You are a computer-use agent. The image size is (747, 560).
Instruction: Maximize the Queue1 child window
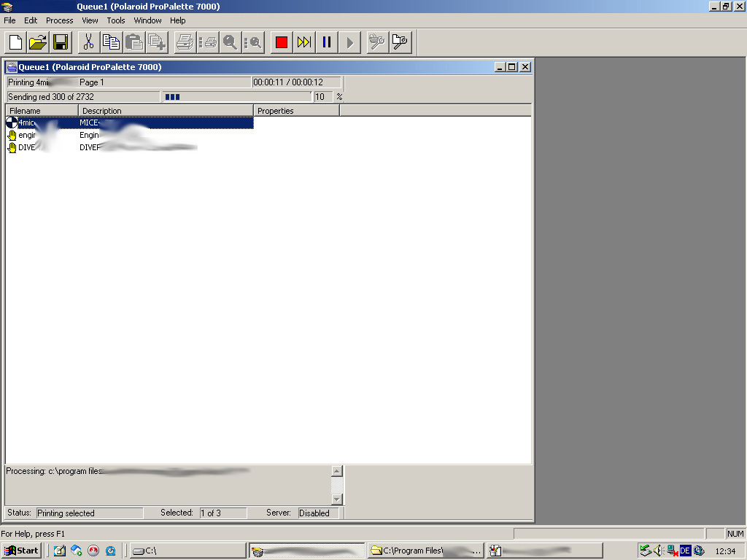pyautogui.click(x=511, y=67)
